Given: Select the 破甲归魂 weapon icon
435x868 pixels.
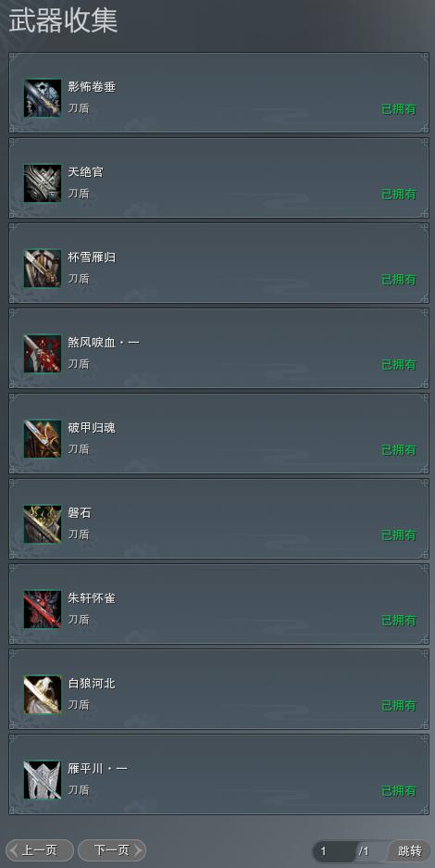Looking at the screenshot, I should (x=43, y=439).
